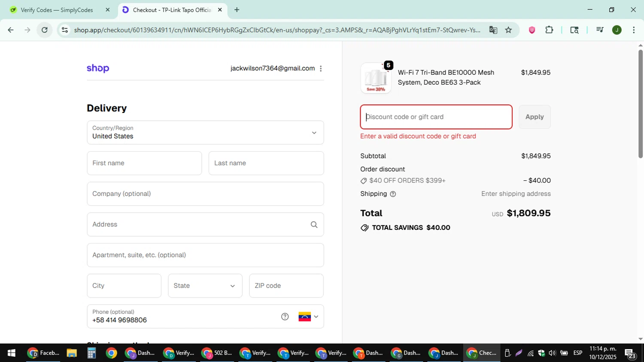Screen dimensions: 644x362
Task: Open the Extensions puzzle icon
Action: click(549, 30)
